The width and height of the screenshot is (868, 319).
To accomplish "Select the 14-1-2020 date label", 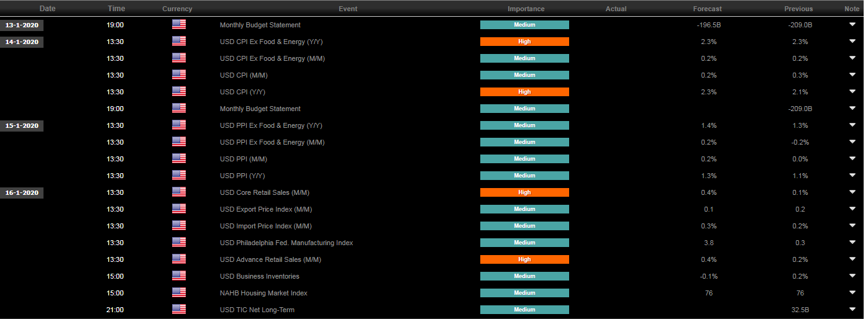I will click(22, 42).
